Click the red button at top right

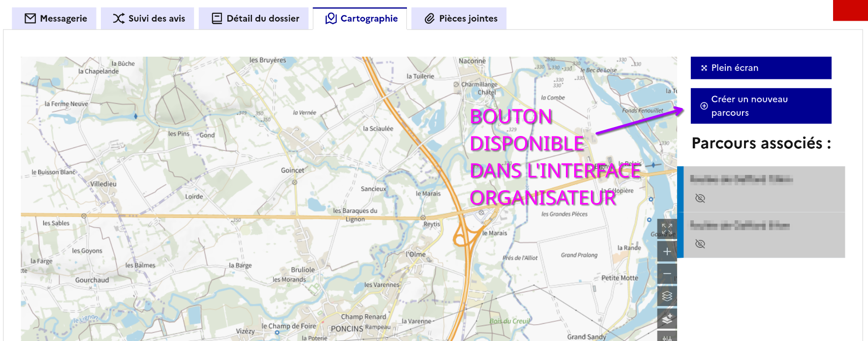tap(850, 10)
